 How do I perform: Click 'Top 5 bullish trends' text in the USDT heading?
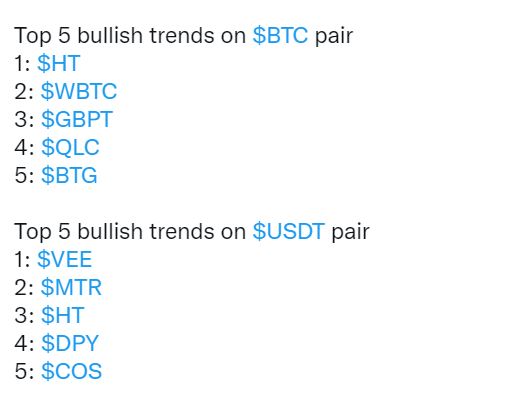112,232
